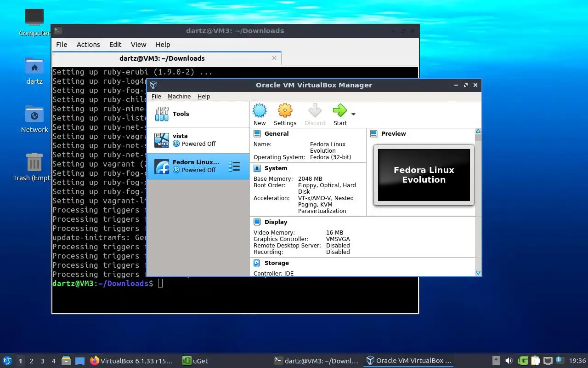Switch to workspace 3
Viewport: 588px width, 368px height.
click(43, 361)
